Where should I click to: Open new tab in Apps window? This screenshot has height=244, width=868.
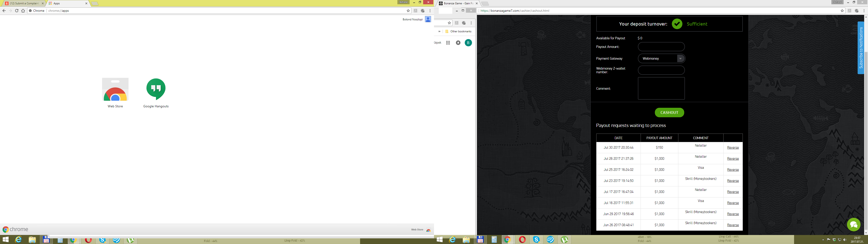click(95, 4)
